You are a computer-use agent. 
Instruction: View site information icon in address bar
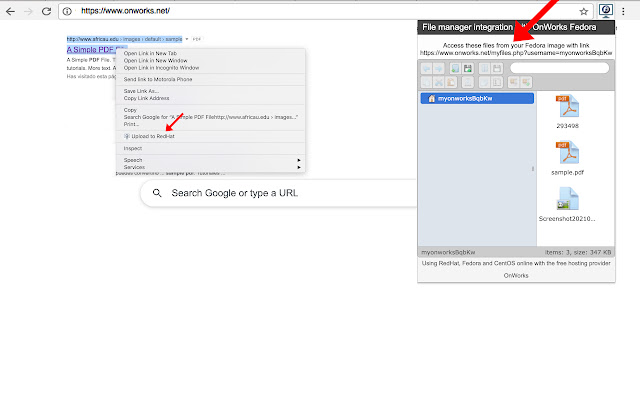point(67,11)
